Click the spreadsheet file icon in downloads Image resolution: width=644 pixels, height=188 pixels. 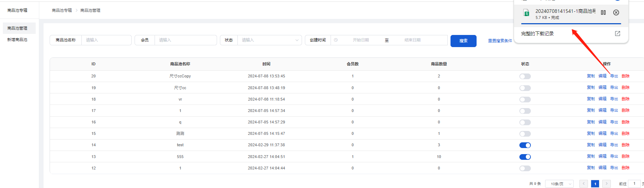coord(526,13)
